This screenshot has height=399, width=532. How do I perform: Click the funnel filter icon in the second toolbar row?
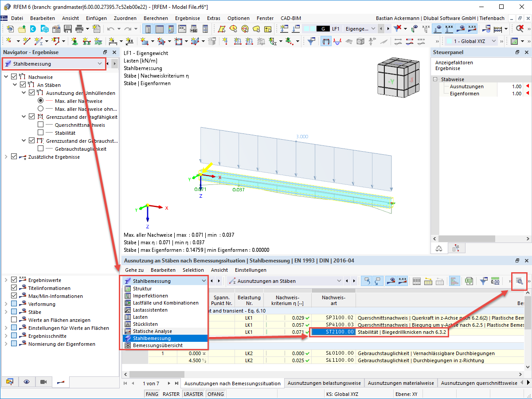pos(312,41)
